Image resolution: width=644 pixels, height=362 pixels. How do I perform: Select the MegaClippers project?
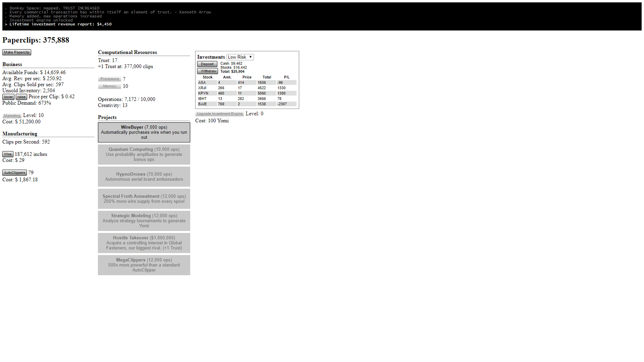coord(144,265)
